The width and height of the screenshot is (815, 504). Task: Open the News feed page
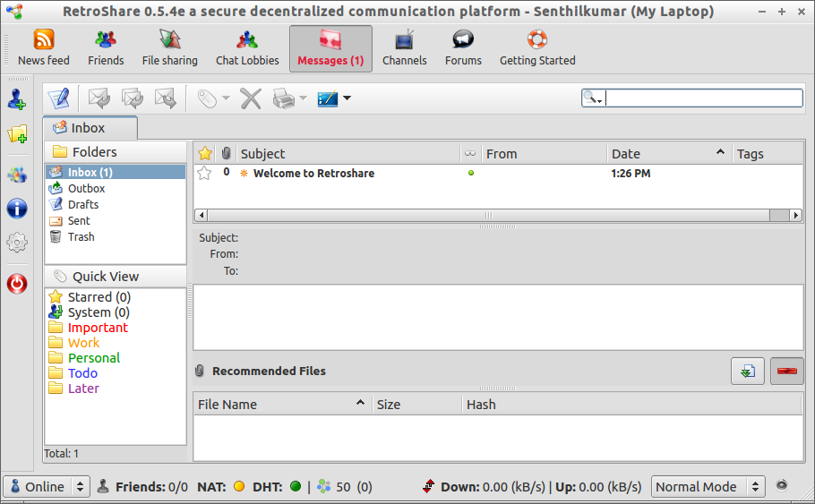[x=44, y=49]
